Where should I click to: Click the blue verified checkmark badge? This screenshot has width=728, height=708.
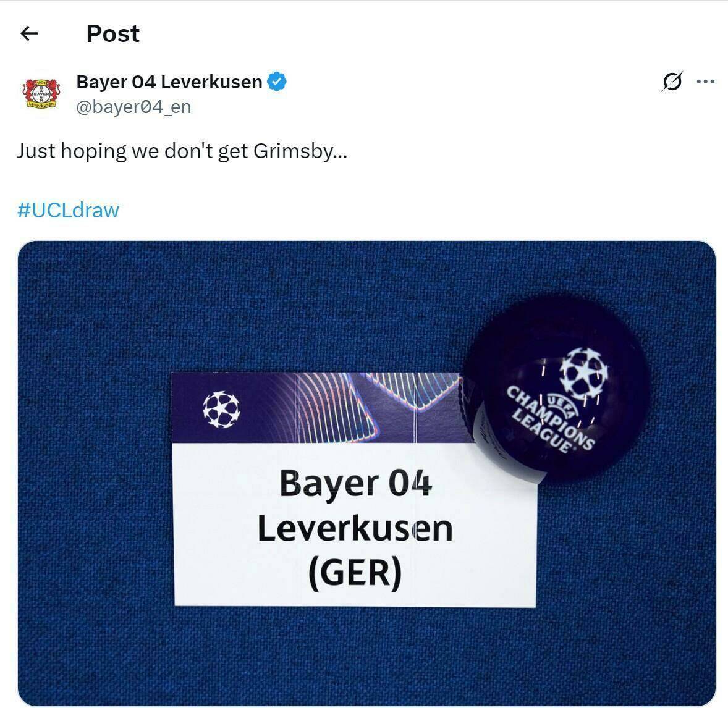[277, 82]
